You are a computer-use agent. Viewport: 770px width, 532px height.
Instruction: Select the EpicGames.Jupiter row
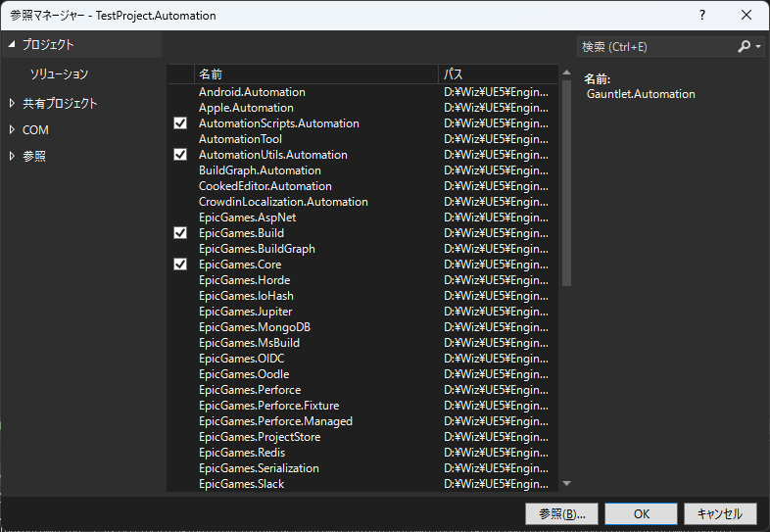(363, 312)
